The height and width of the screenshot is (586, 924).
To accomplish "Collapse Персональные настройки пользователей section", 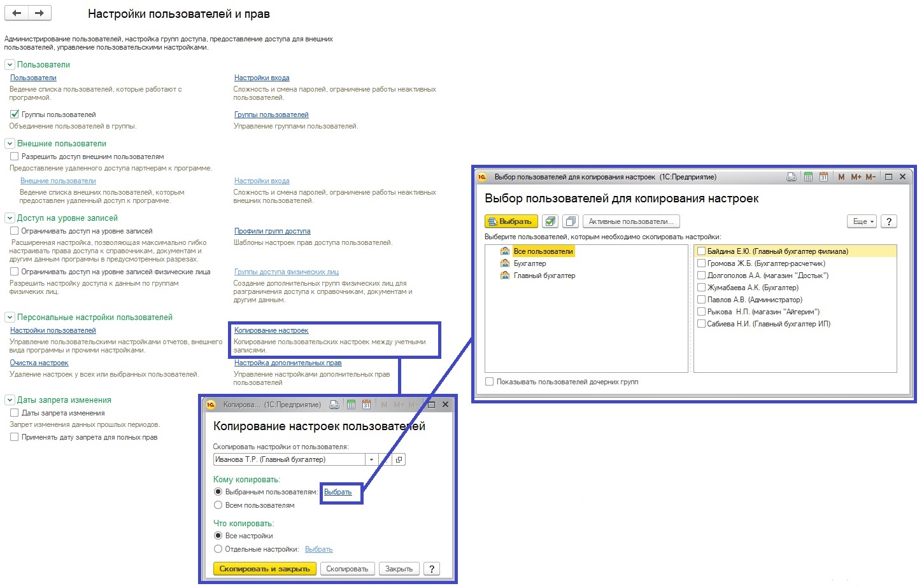I will [10, 317].
